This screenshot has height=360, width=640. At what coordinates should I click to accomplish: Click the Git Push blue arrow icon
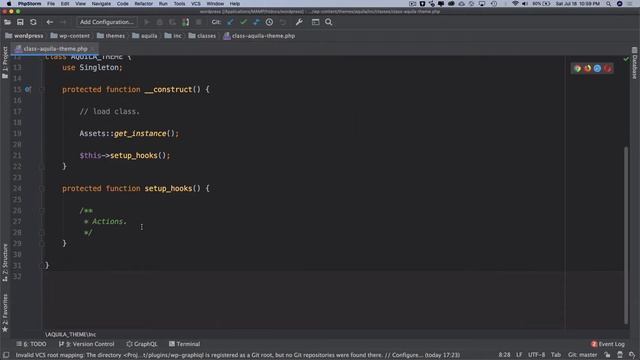click(256, 22)
